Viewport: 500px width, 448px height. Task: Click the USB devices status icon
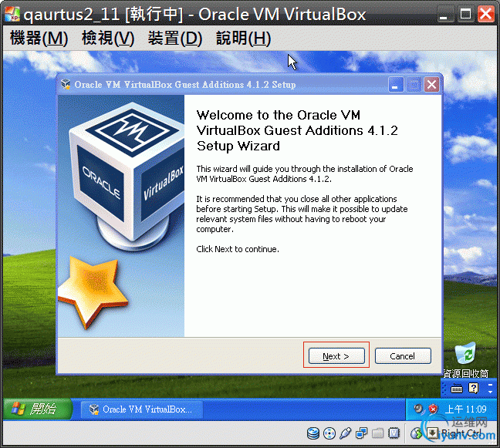coord(346,433)
